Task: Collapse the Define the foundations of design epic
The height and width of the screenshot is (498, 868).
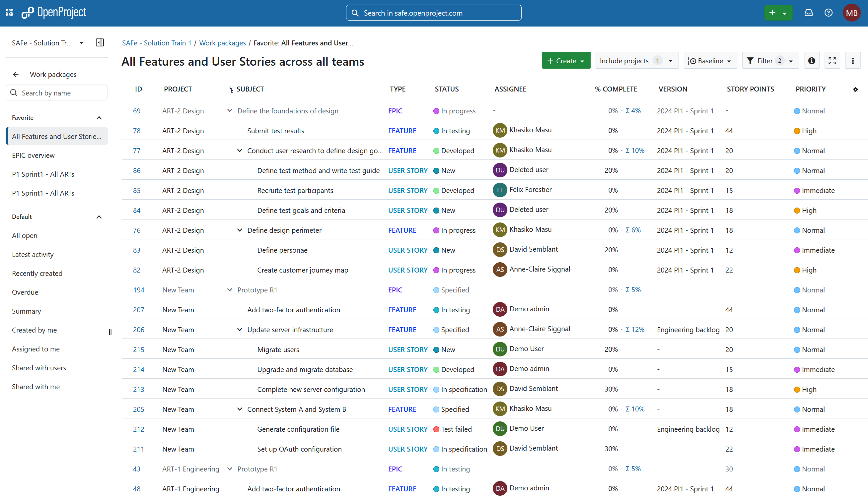Action: (230, 110)
